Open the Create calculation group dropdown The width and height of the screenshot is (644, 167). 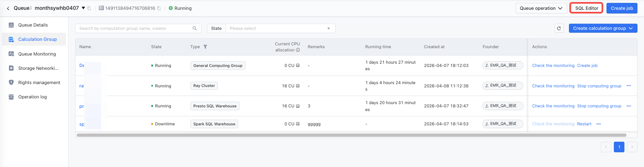coord(603,28)
